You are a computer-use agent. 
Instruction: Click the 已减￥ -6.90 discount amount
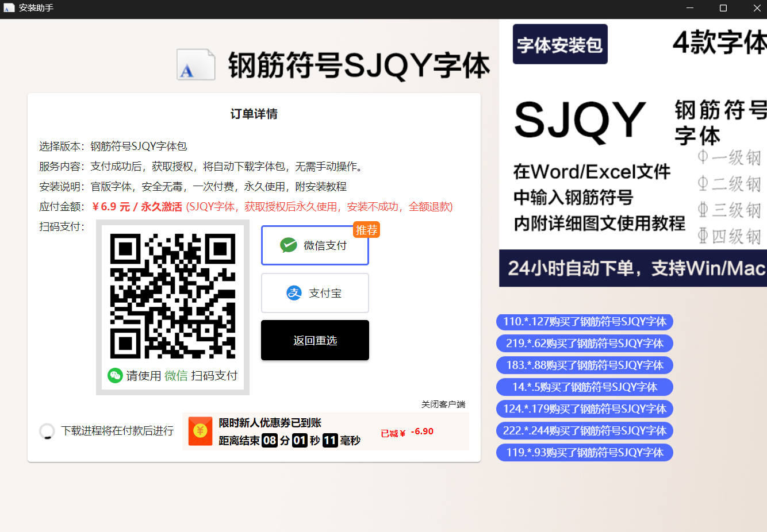(x=407, y=432)
